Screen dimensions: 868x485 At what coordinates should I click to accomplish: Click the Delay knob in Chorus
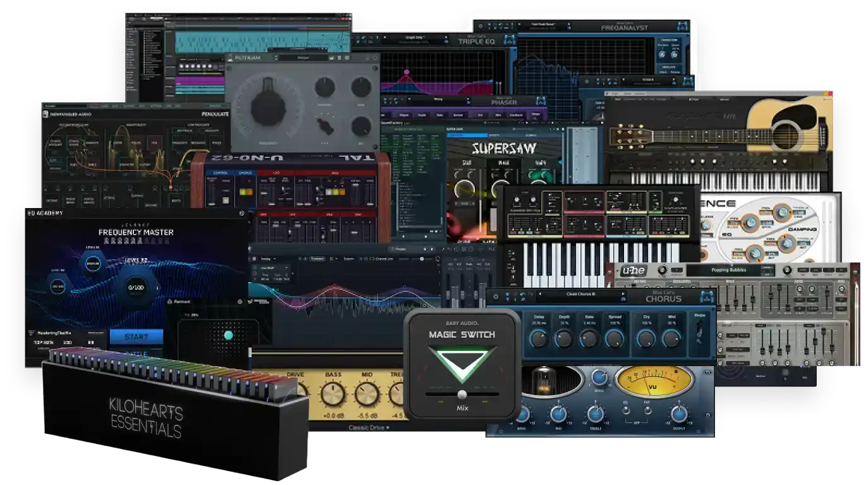coord(539,338)
